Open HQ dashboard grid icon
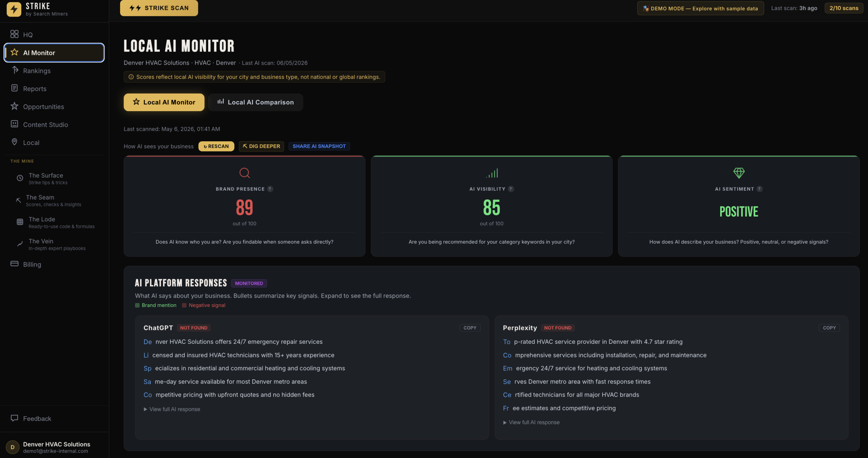This screenshot has width=868, height=458. (x=14, y=34)
